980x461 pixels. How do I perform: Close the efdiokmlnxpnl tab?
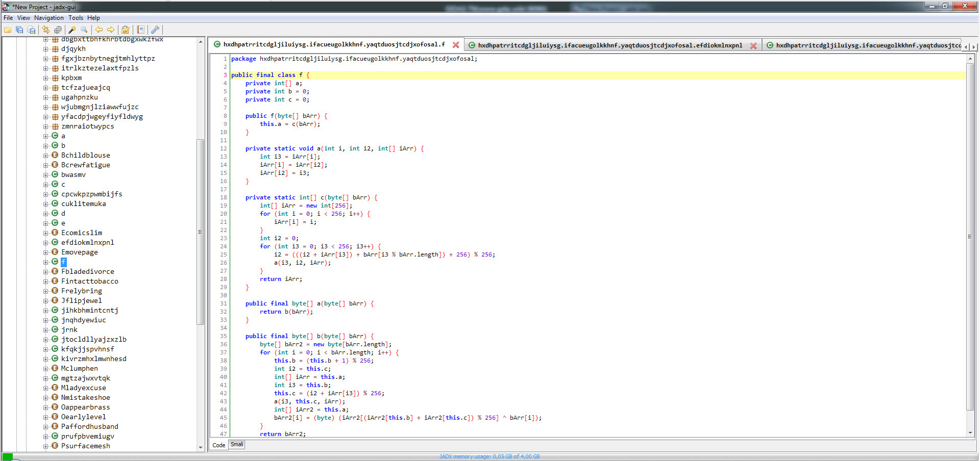753,45
